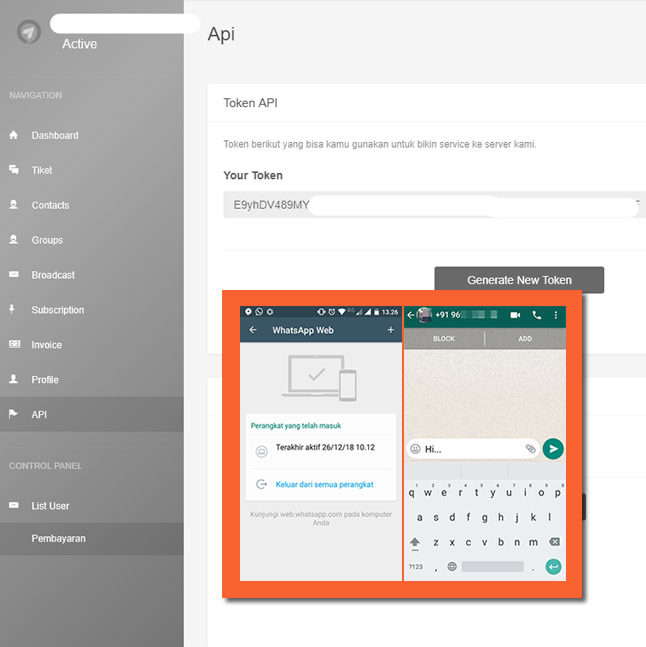Go to List User in control panel
The width and height of the screenshot is (646, 647).
(50, 506)
